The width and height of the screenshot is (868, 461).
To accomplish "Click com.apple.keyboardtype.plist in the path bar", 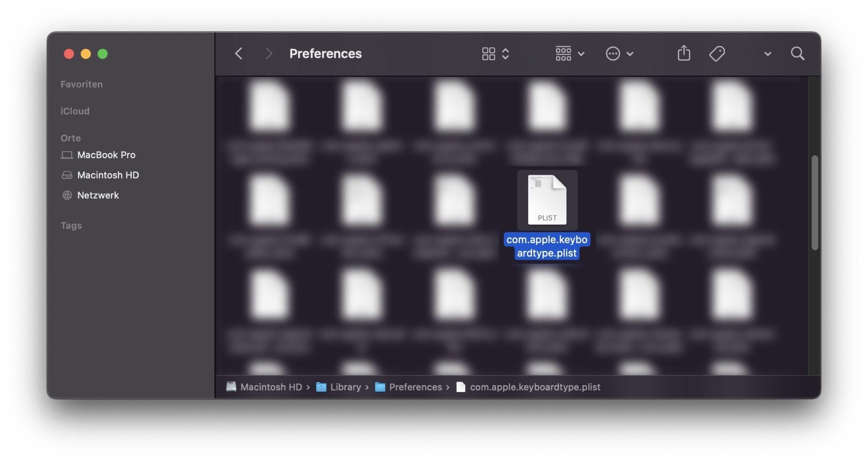I will point(535,387).
